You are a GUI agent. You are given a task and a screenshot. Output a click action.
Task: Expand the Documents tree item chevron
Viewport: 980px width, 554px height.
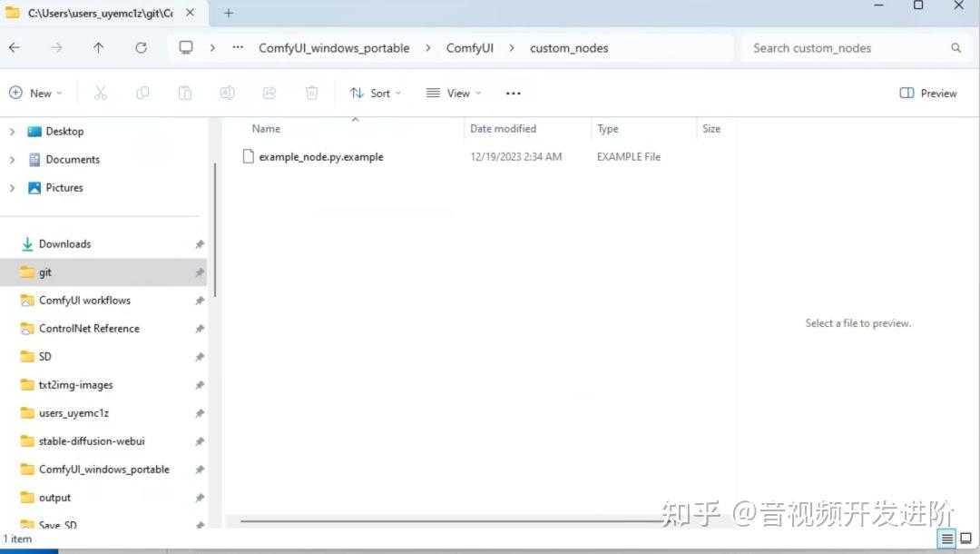point(11,159)
